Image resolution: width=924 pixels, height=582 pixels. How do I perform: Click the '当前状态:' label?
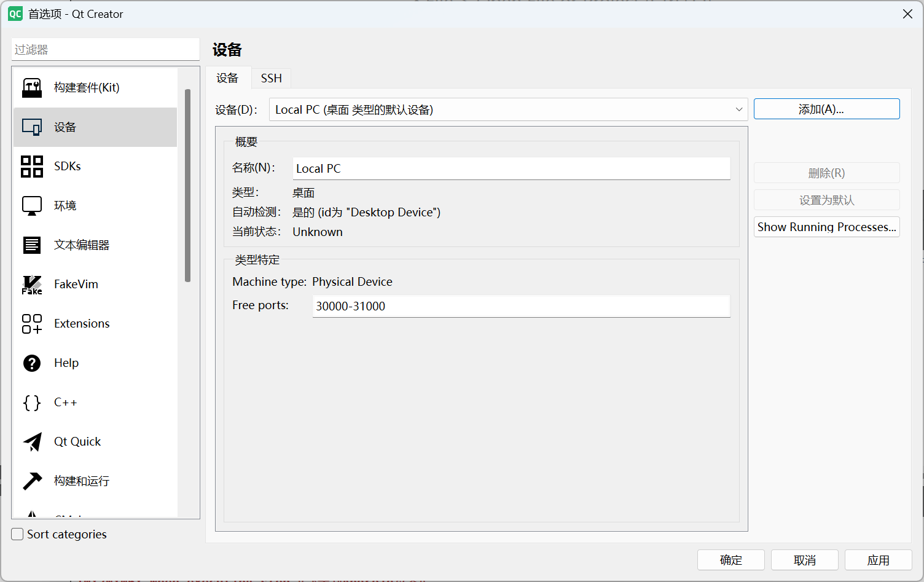coord(257,232)
